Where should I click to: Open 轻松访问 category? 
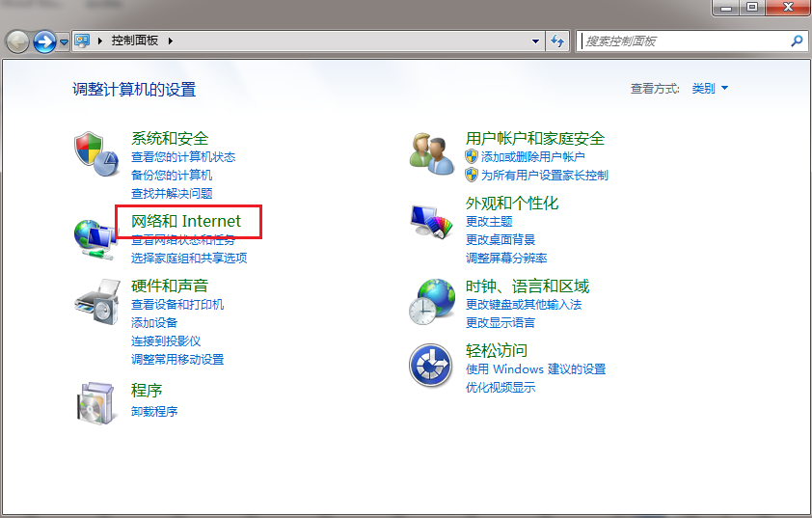click(496, 350)
